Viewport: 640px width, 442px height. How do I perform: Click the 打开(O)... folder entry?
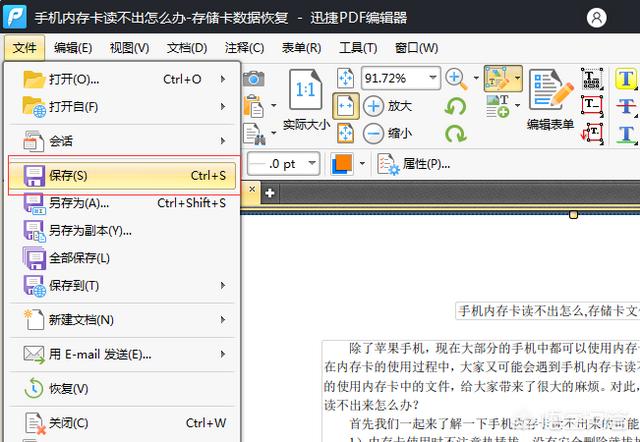click(122, 79)
